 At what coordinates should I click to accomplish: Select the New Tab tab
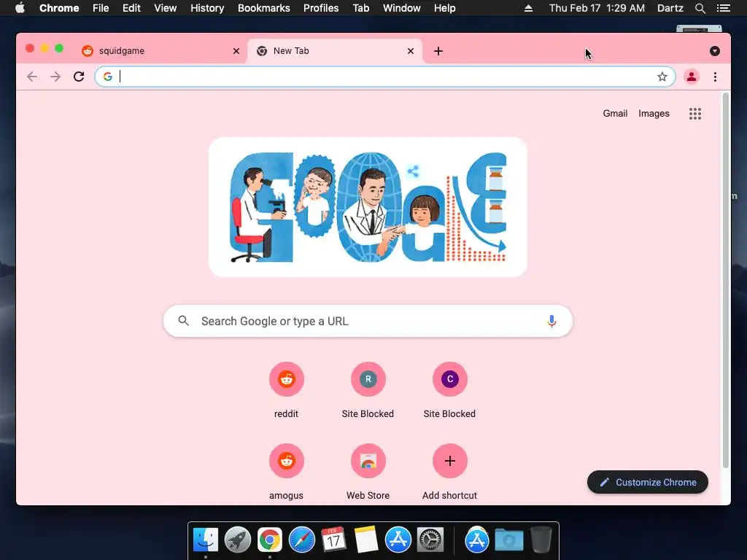pyautogui.click(x=334, y=51)
